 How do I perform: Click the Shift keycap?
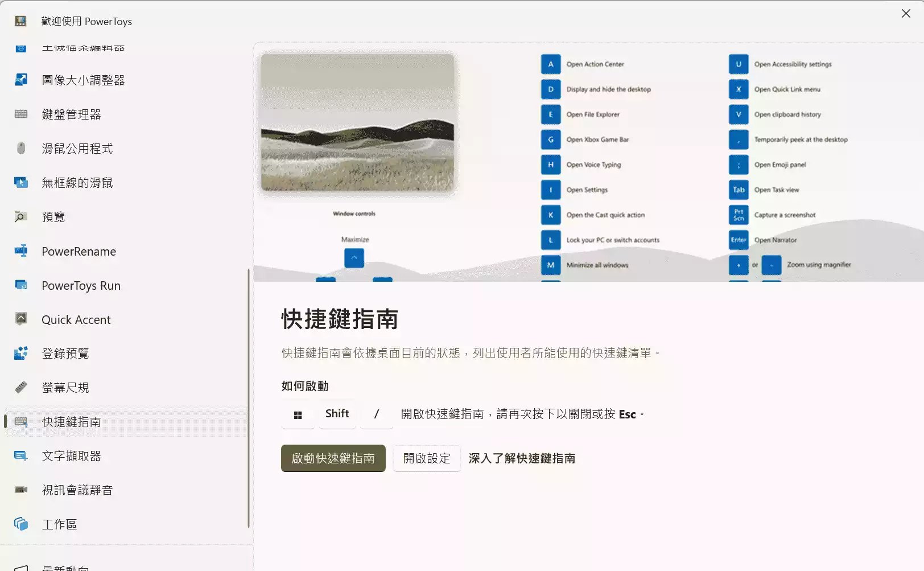pyautogui.click(x=337, y=414)
